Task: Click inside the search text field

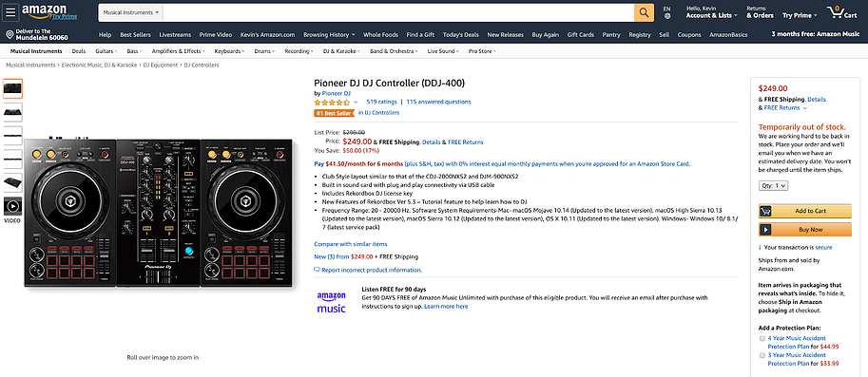Action: coord(398,12)
